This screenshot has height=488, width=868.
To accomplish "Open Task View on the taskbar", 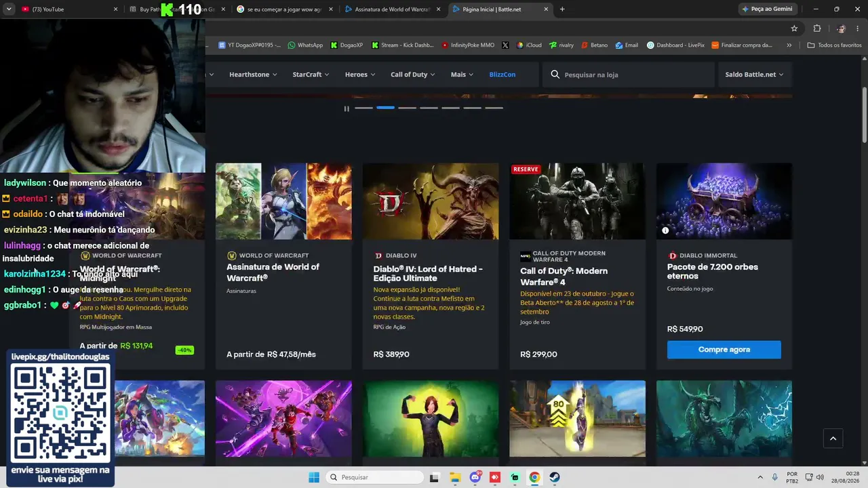I will click(x=434, y=477).
